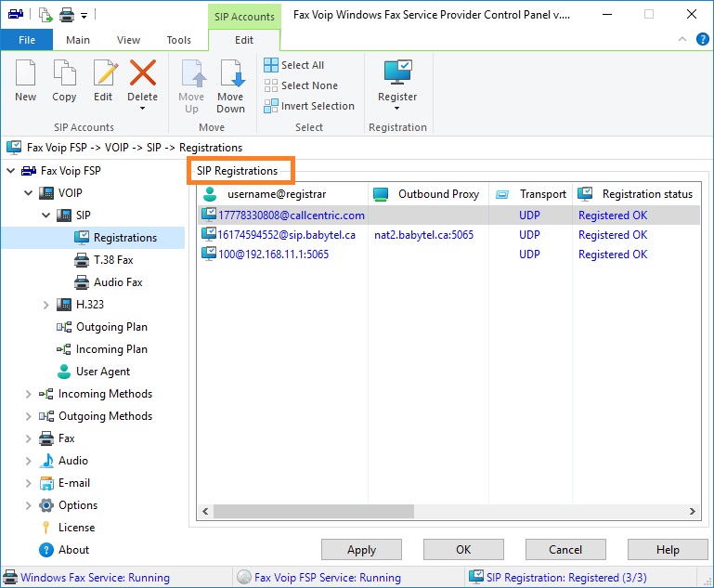This screenshot has height=588, width=714.
Task: Open Outgoing Plan in the tree
Action: coord(111,327)
